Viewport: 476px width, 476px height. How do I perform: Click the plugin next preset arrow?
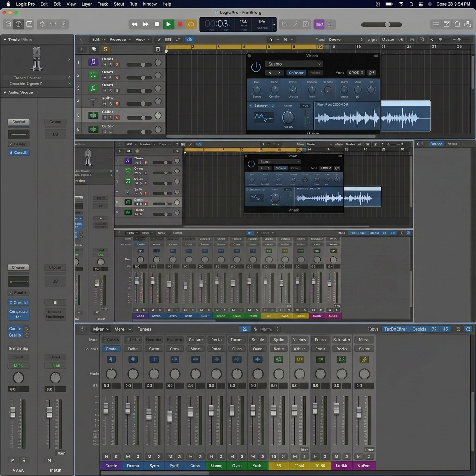(279, 73)
